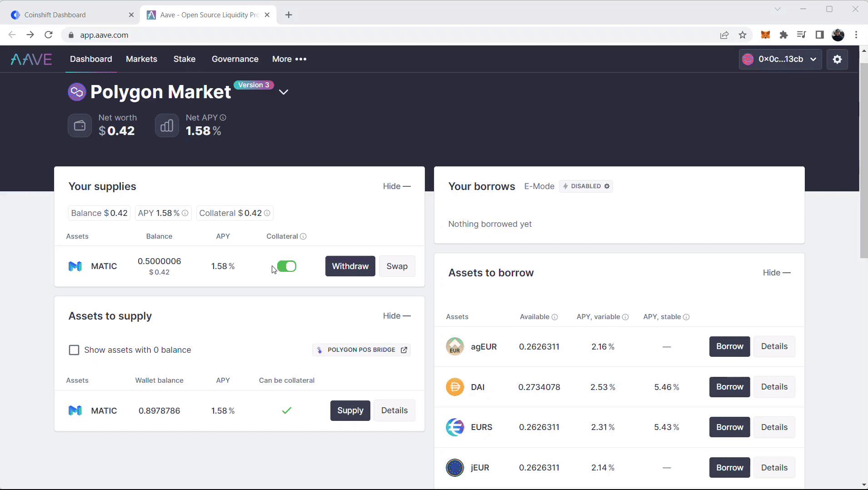Open the More menu
The width and height of the screenshot is (868, 490).
point(289,59)
